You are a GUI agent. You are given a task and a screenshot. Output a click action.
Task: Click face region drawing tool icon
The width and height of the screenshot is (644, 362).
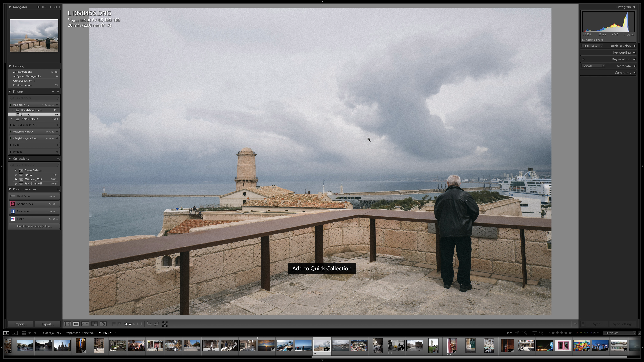(165, 324)
